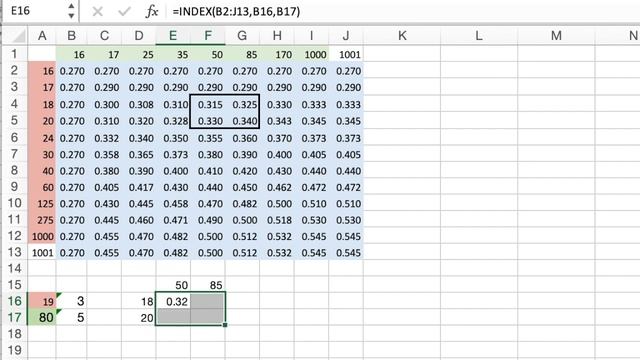Click header cell I1 with 1000
Screen dimensions: 640x360
(x=311, y=54)
